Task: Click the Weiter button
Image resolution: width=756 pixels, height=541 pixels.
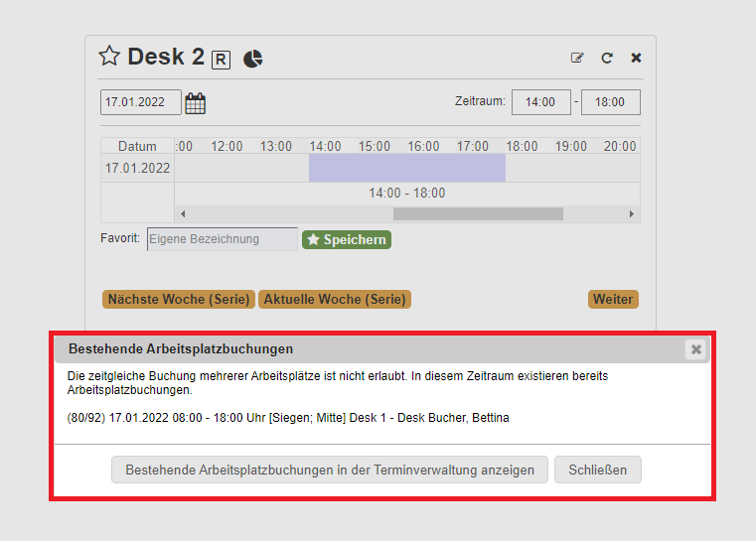Action: 613,299
